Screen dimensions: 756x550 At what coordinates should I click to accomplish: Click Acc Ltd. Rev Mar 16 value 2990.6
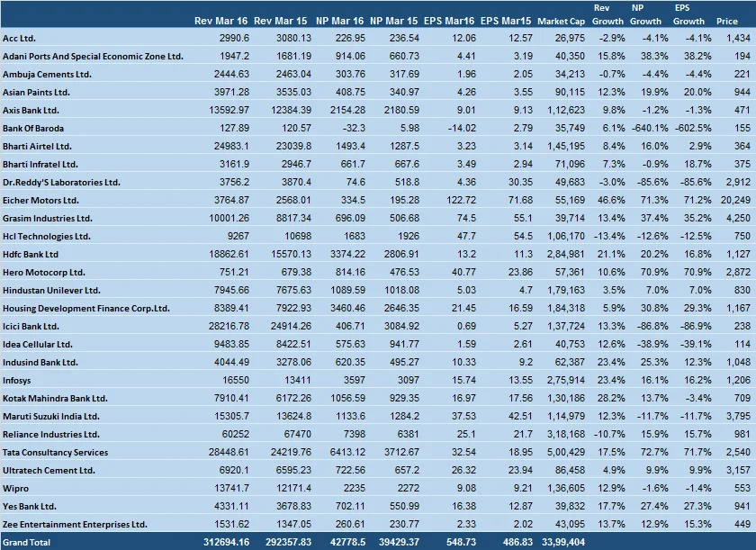point(234,38)
